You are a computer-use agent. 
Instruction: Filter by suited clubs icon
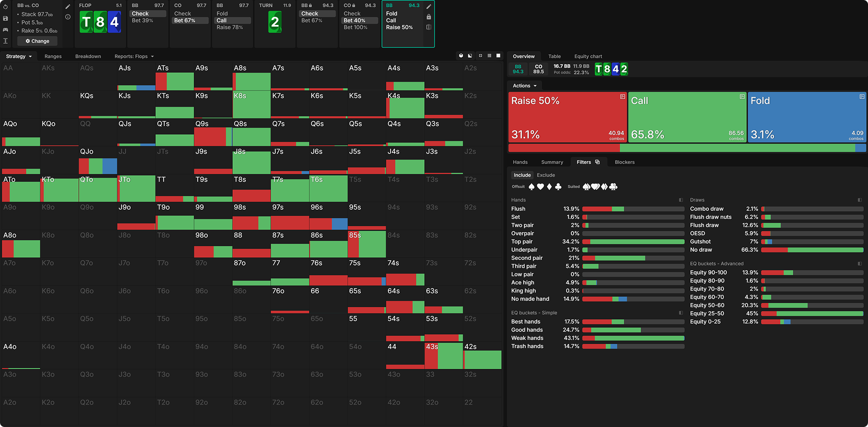click(613, 187)
